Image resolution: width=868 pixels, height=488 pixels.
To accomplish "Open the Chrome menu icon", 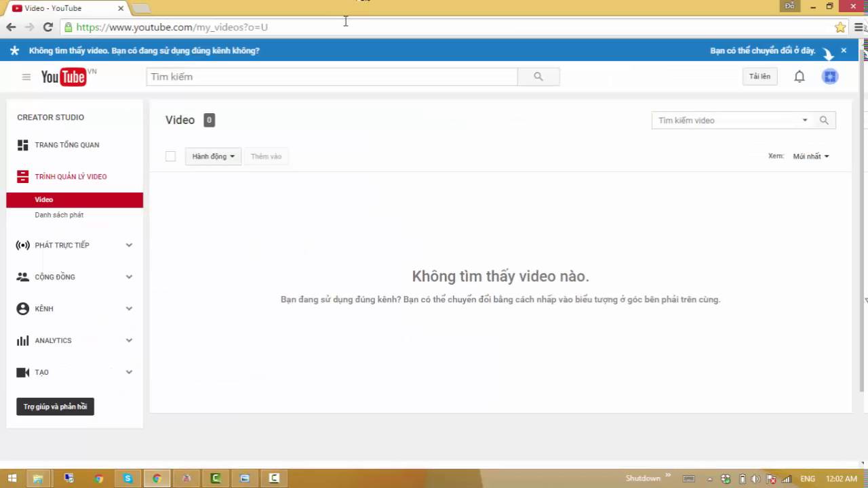I will coord(860,27).
